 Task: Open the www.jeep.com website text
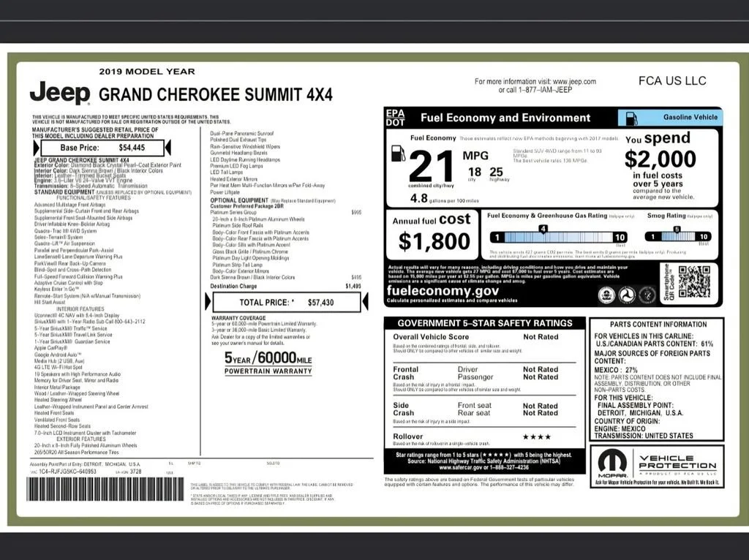click(574, 82)
